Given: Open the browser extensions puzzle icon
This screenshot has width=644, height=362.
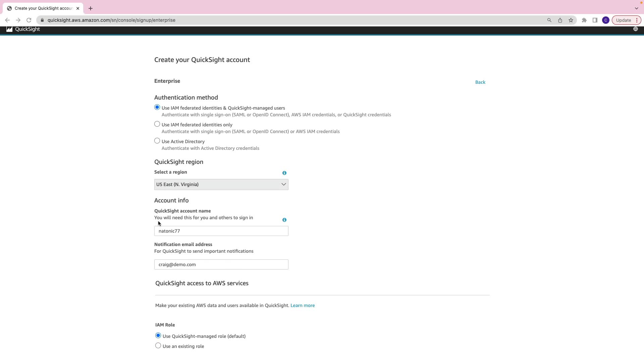Looking at the screenshot, I should pyautogui.click(x=584, y=20).
